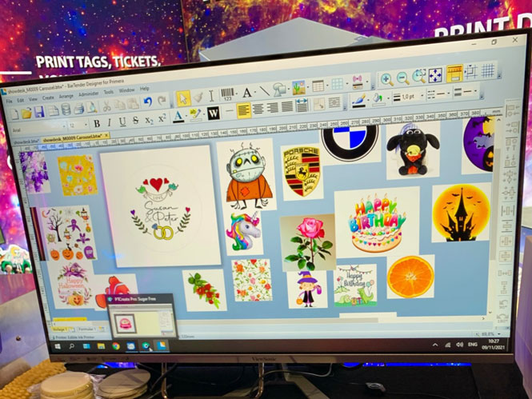Click the Print icon
Screen dimensions: 532x399
[78, 109]
